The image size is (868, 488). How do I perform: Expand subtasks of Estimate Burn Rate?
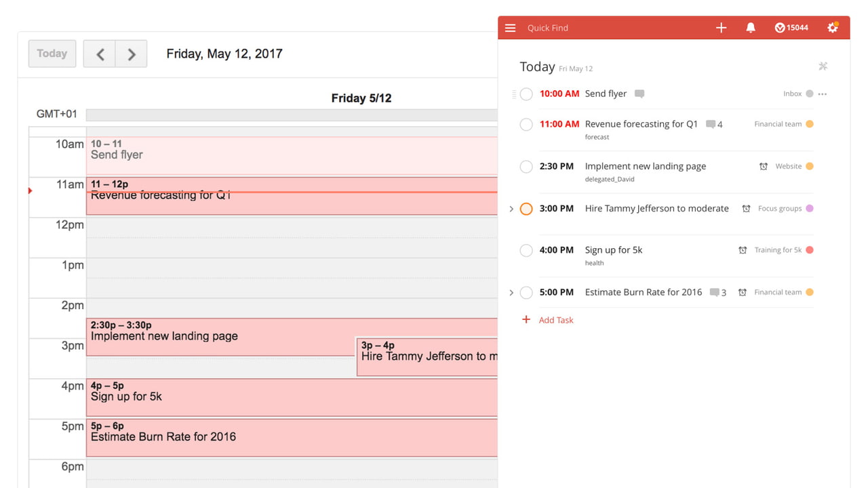pos(511,293)
